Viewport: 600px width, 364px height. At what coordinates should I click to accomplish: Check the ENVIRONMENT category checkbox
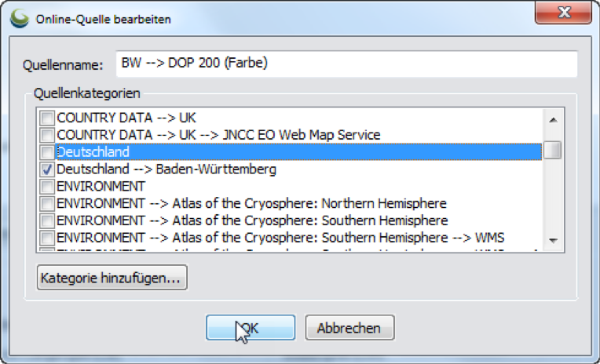[x=47, y=187]
